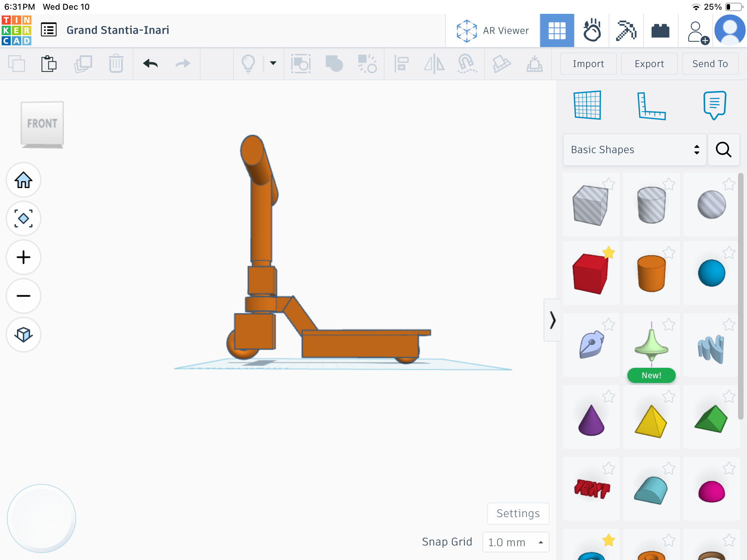747x560 pixels.
Task: Open workplane Settings
Action: [x=518, y=513]
